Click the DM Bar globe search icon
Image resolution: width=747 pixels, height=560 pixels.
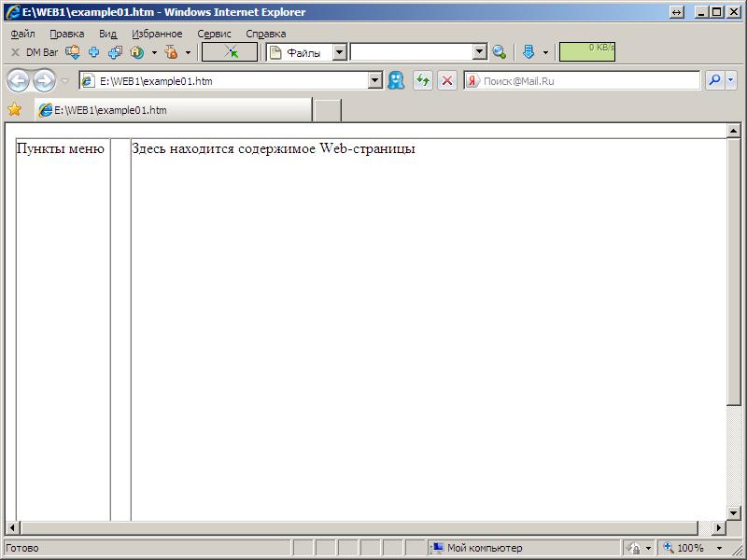coord(500,52)
